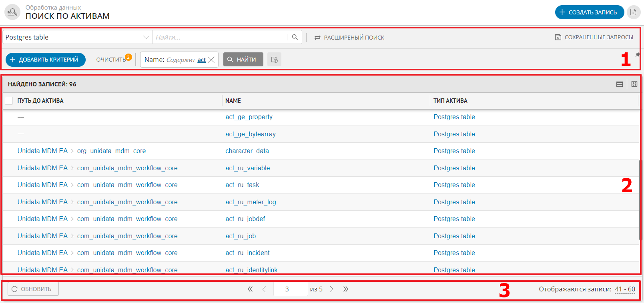Open org_unidata_mdm_core path link

[111, 151]
